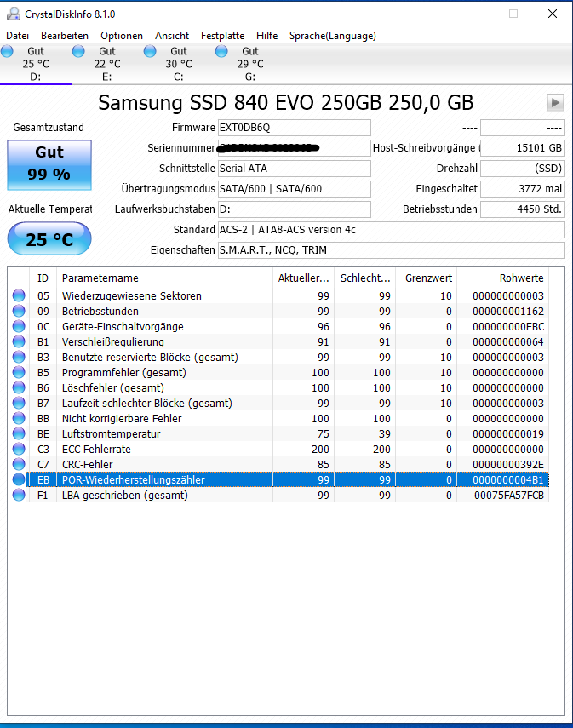Select row 'Luftstromtemperatur'
This screenshot has height=728, width=573.
(x=278, y=433)
